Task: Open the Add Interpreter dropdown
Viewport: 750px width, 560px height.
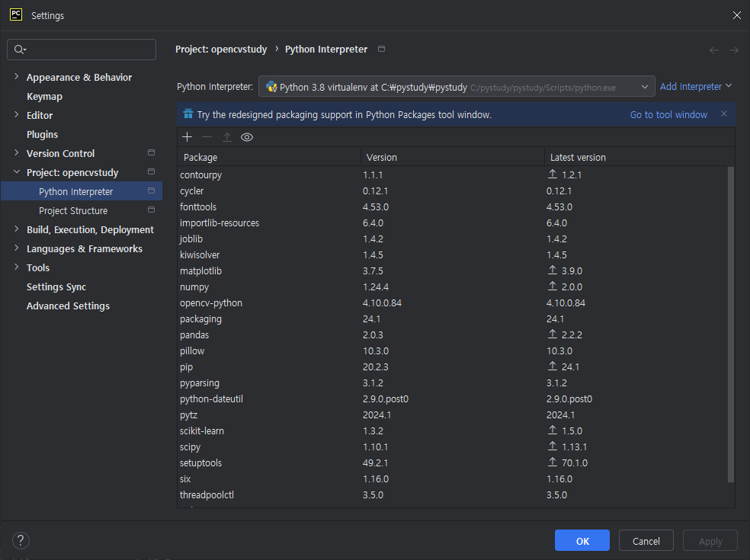Action: [x=696, y=87]
